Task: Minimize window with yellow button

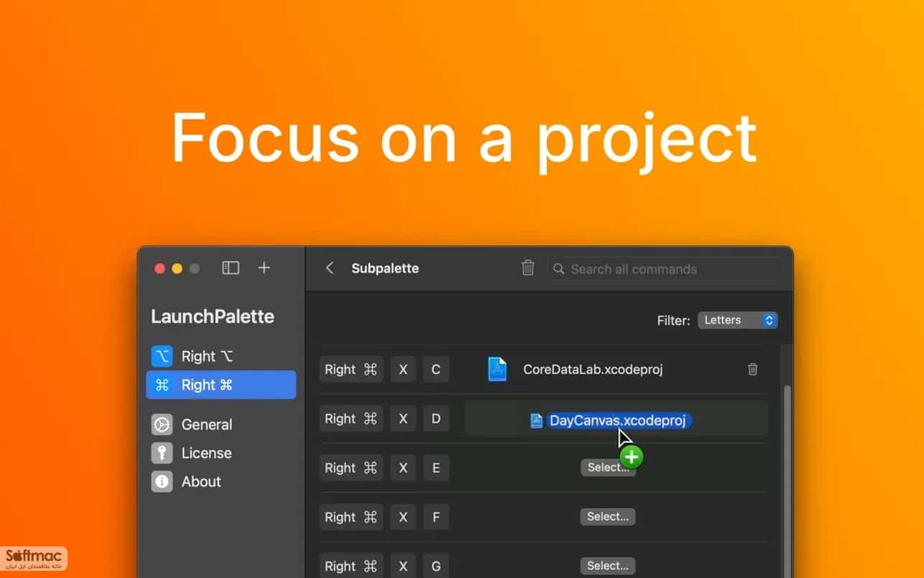Action: (x=177, y=268)
